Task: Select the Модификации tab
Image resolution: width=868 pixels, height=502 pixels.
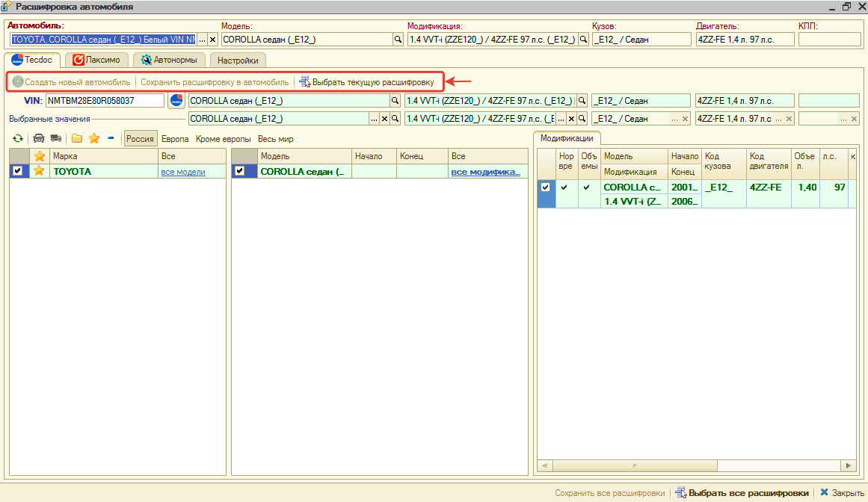Action: point(567,138)
